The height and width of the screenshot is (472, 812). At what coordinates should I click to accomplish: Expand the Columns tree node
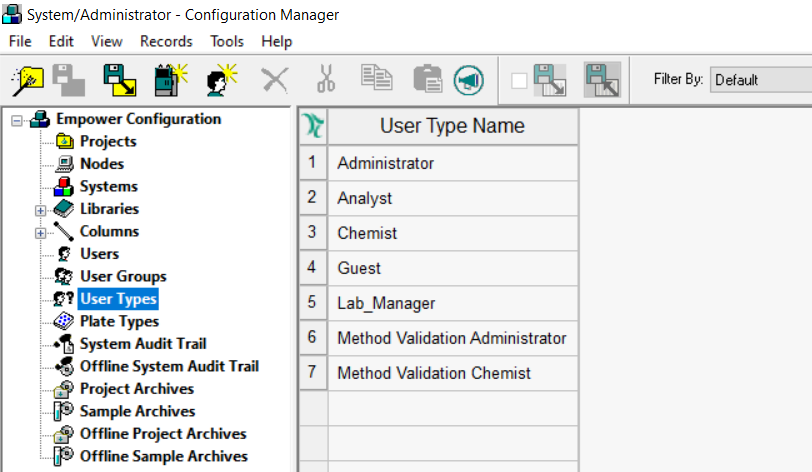pyautogui.click(x=40, y=233)
